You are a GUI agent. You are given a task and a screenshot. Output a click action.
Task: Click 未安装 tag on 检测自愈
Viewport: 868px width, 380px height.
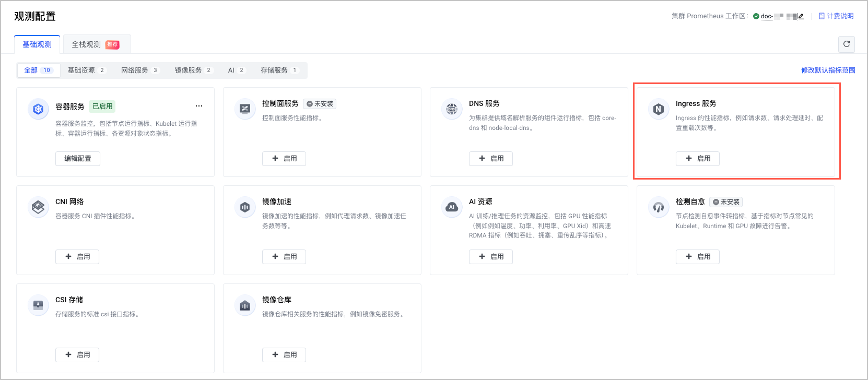click(726, 202)
